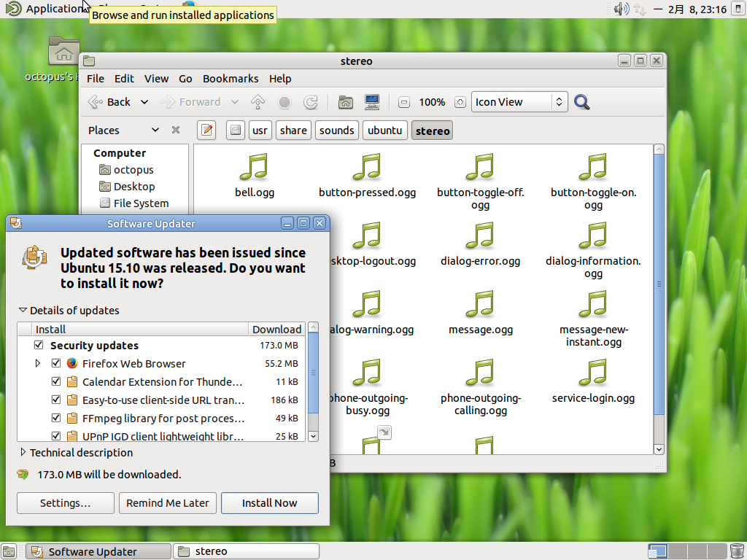Go to the Home folder via toolbar icon
This screenshot has width=747, height=560.
(x=346, y=102)
